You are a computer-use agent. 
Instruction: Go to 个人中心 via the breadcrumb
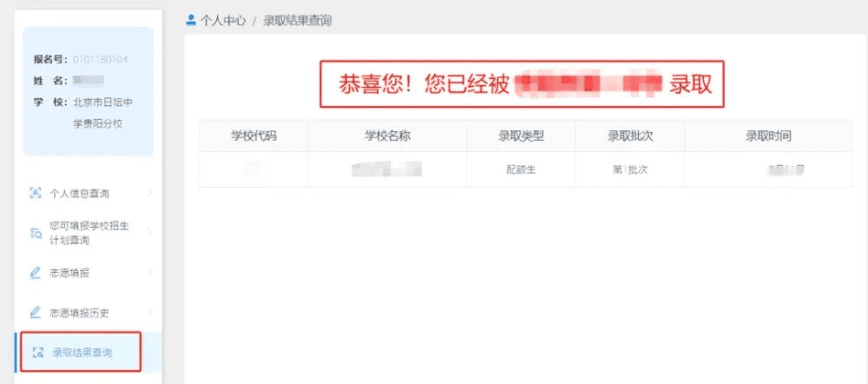[x=223, y=20]
